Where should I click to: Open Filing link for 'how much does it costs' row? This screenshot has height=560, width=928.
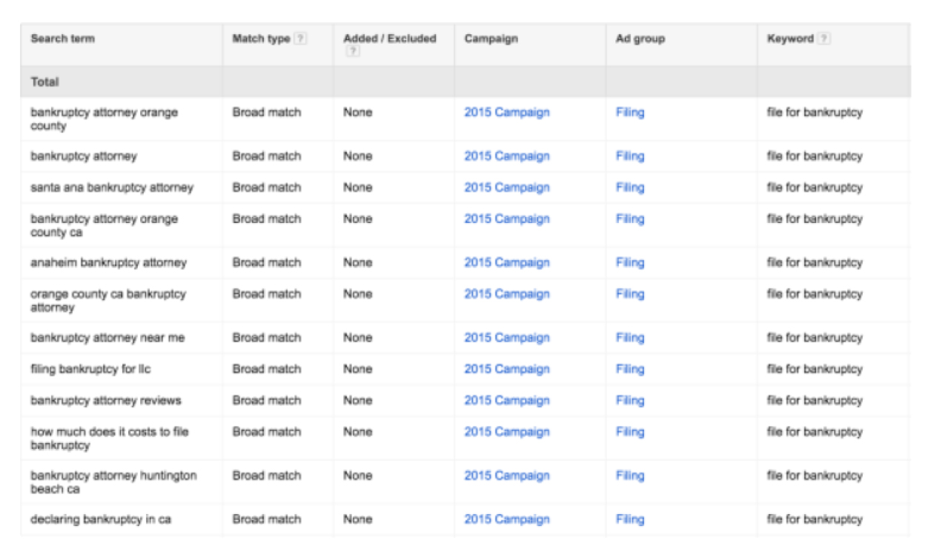[x=630, y=432]
